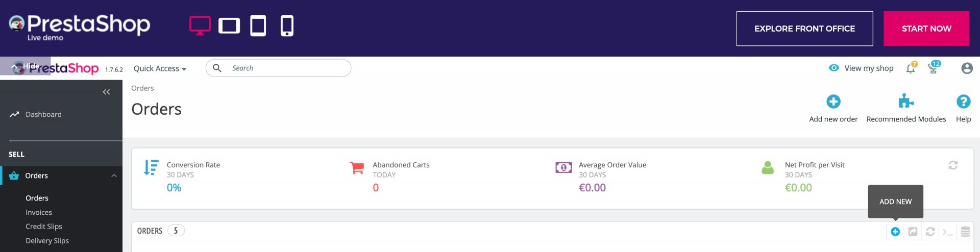Image resolution: width=980 pixels, height=252 pixels.
Task: Open Invoices in the sidebar
Action: [39, 212]
